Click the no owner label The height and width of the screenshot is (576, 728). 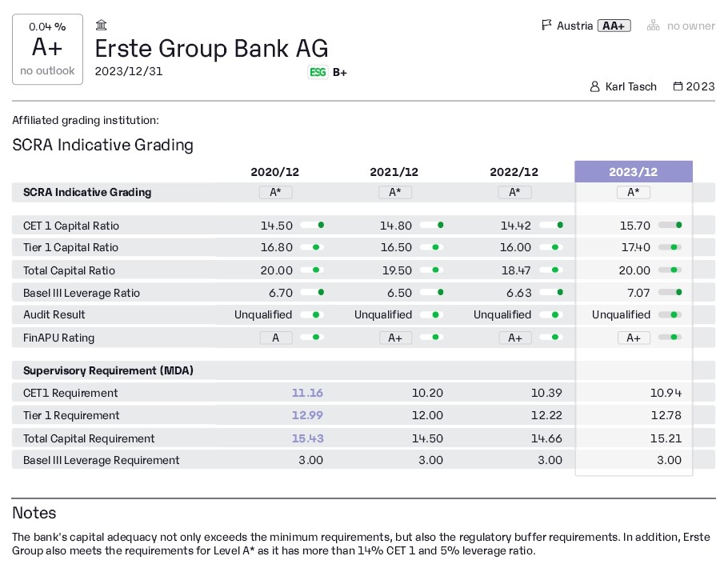click(x=691, y=26)
